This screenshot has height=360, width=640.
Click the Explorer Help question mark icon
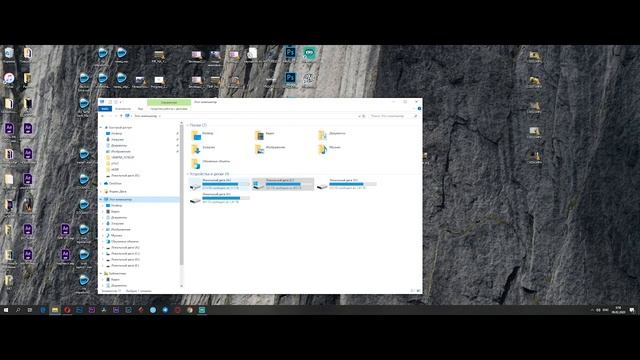pos(419,109)
